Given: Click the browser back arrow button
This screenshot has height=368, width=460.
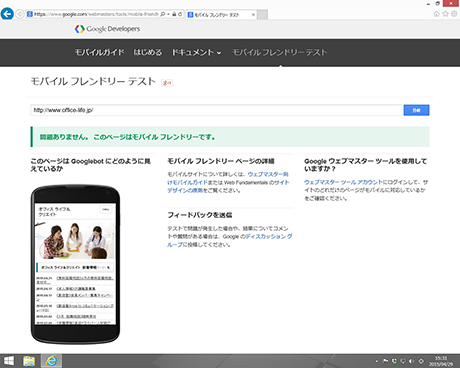Looking at the screenshot, I should click(7, 14).
